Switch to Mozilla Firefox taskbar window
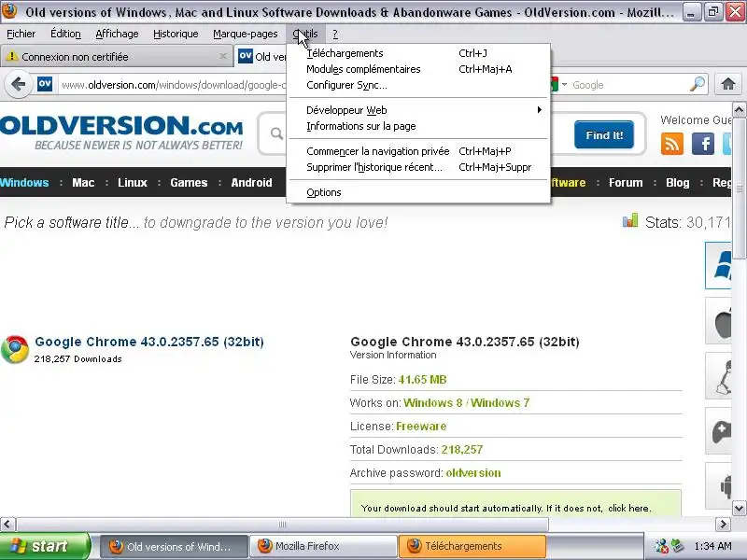 point(324,546)
